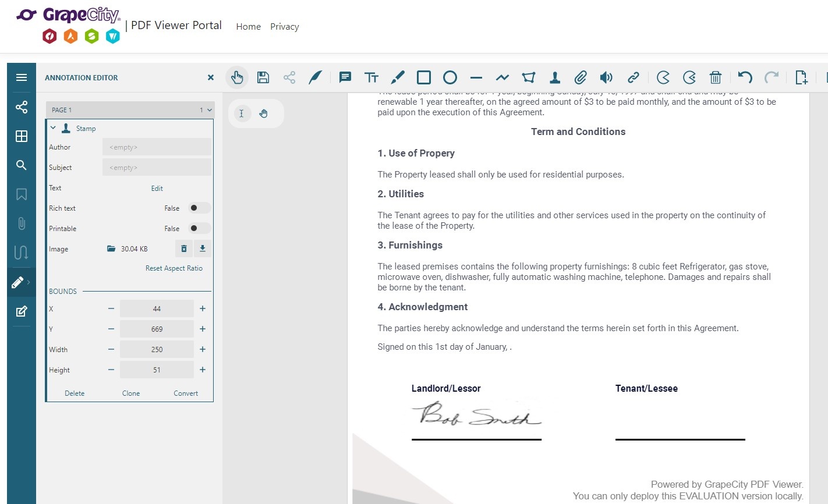The height and width of the screenshot is (504, 828).
Task: Collapse the Stamp annotation properties
Action: click(53, 128)
